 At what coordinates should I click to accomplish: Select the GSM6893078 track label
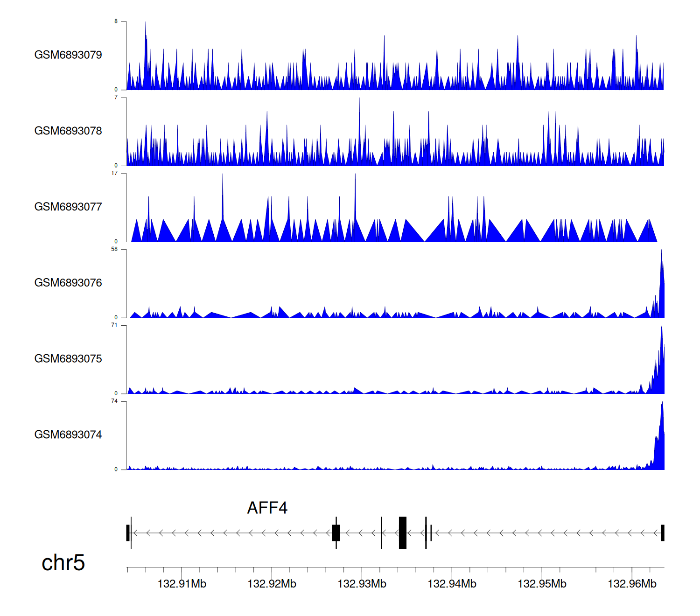68,131
